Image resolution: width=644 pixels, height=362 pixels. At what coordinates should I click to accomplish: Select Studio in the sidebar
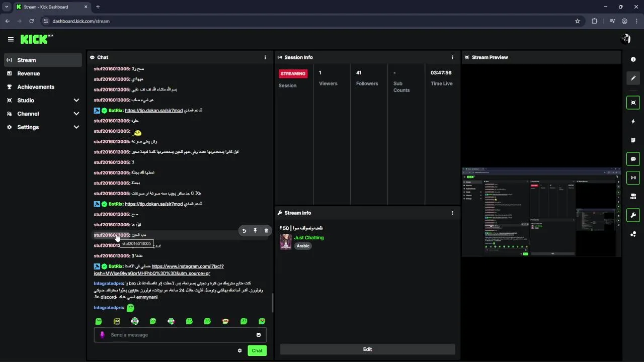[26, 101]
